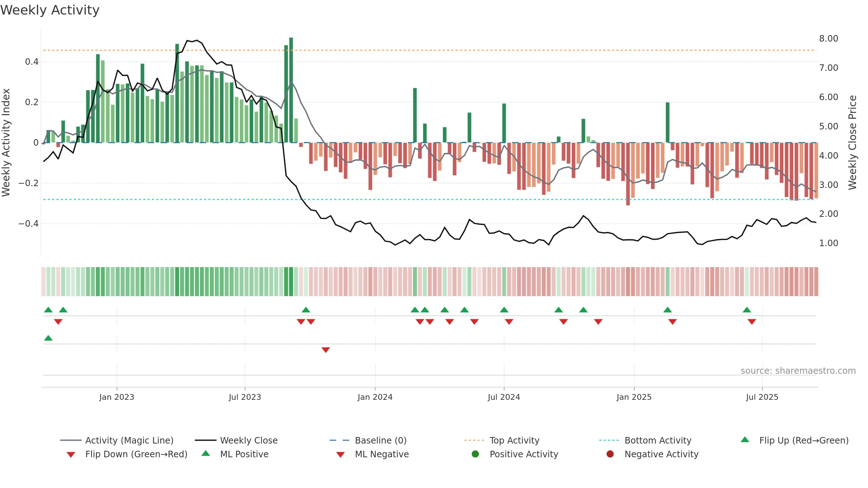Click the flip-up triangle after Jan 2025

pos(668,310)
